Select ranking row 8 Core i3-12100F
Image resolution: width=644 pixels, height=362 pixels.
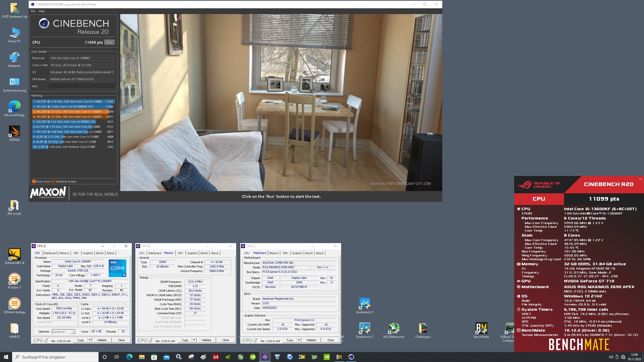pyautogui.click(x=73, y=137)
